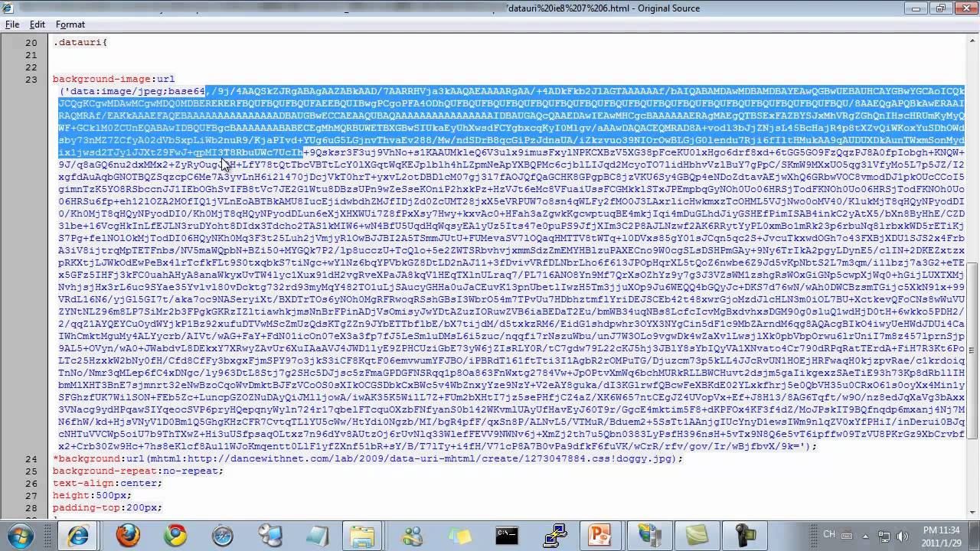Switch to Command Prompt on the taskbar
This screenshot has width=980, height=551.
pyautogui.click(x=506, y=535)
